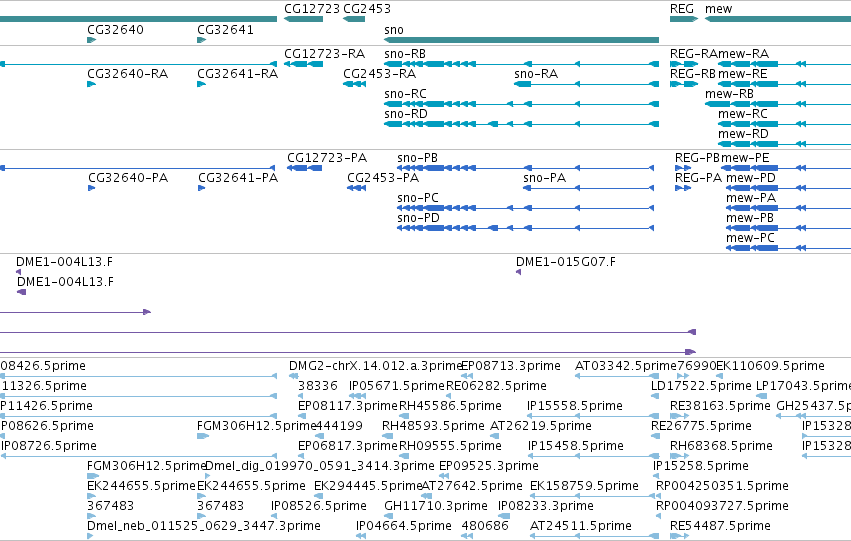Click EST label EP09525.3prime
851x541 pixels.
(x=489, y=466)
